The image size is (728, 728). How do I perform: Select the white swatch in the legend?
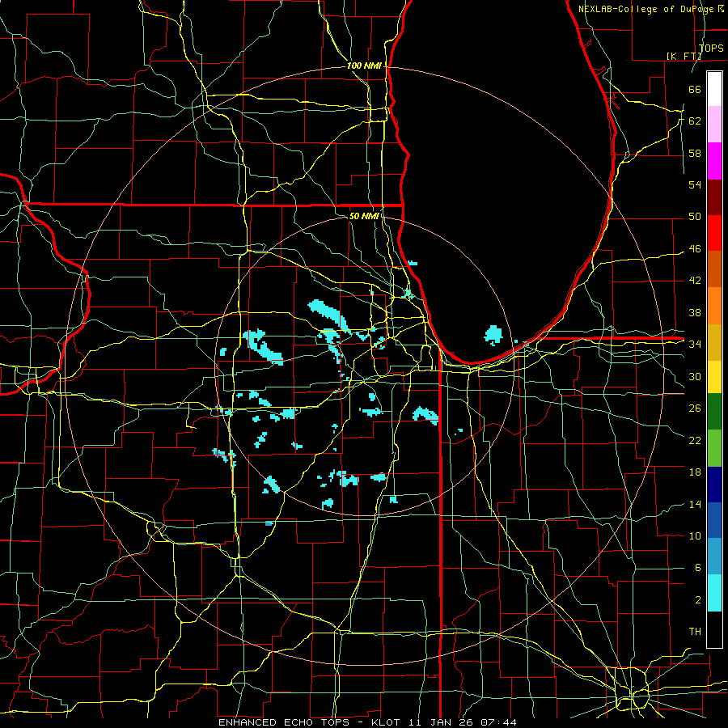pyautogui.click(x=714, y=89)
